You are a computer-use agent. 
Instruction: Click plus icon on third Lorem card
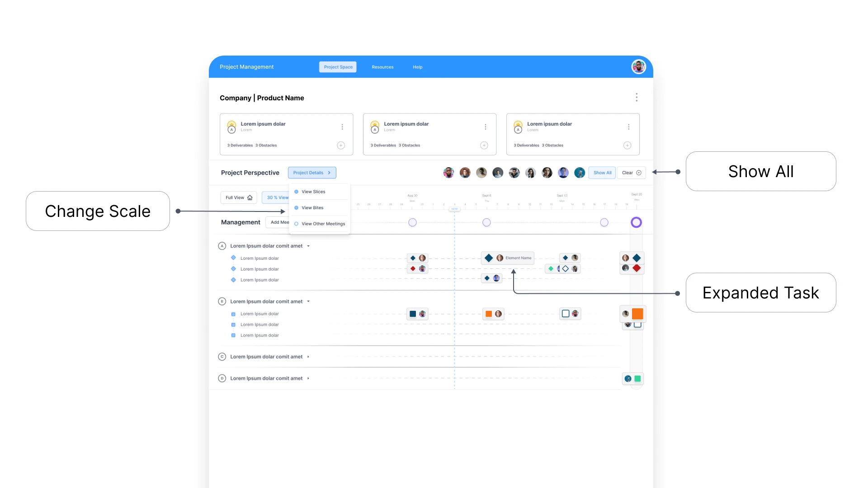coord(627,145)
